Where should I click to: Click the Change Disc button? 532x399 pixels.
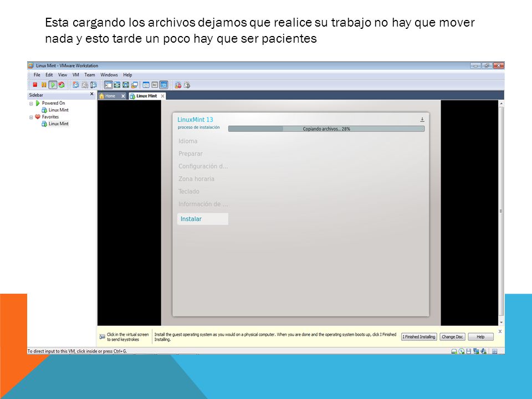tap(452, 337)
